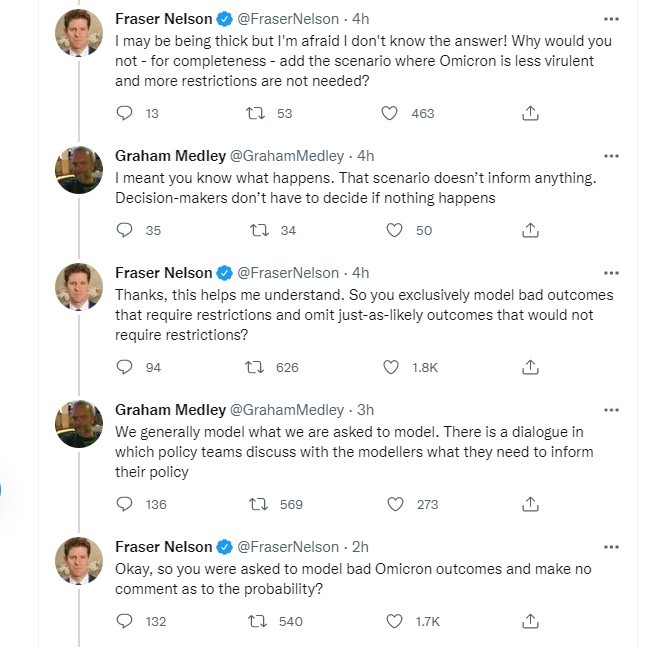This screenshot has width=662, height=647.
Task: Click Graham Medley's avatar on the 4h tweet
Action: pos(79,171)
